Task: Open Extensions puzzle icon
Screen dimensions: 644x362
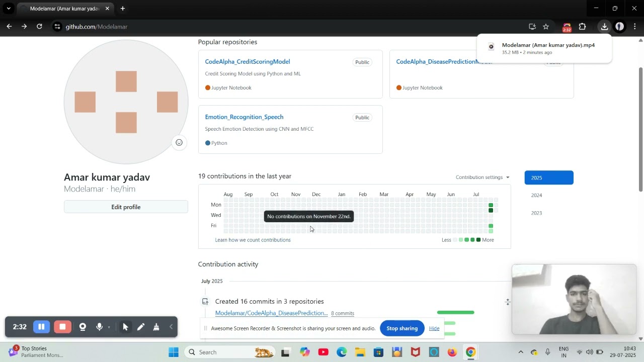Action: click(x=583, y=27)
